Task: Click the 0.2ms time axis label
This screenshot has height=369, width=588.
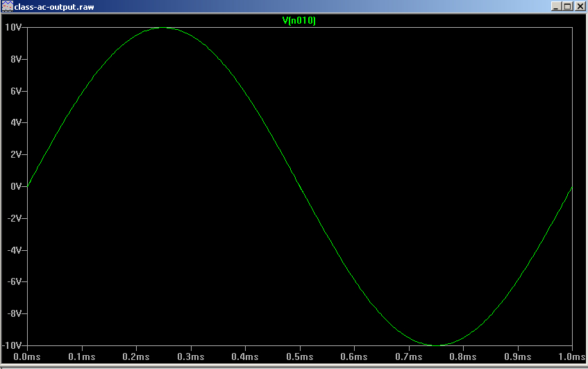Action: 136,356
